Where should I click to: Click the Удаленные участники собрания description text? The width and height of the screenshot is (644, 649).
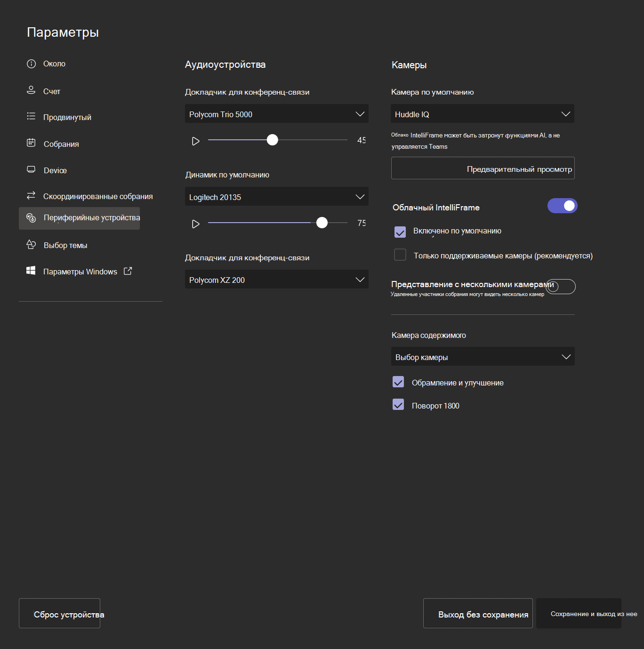tap(467, 294)
